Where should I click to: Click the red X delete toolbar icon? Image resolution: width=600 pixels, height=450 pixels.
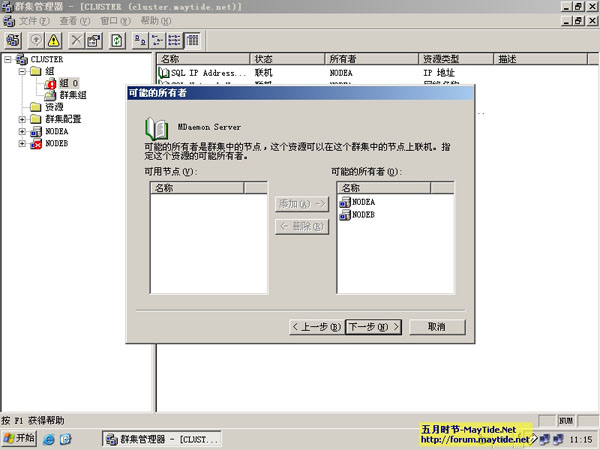77,40
